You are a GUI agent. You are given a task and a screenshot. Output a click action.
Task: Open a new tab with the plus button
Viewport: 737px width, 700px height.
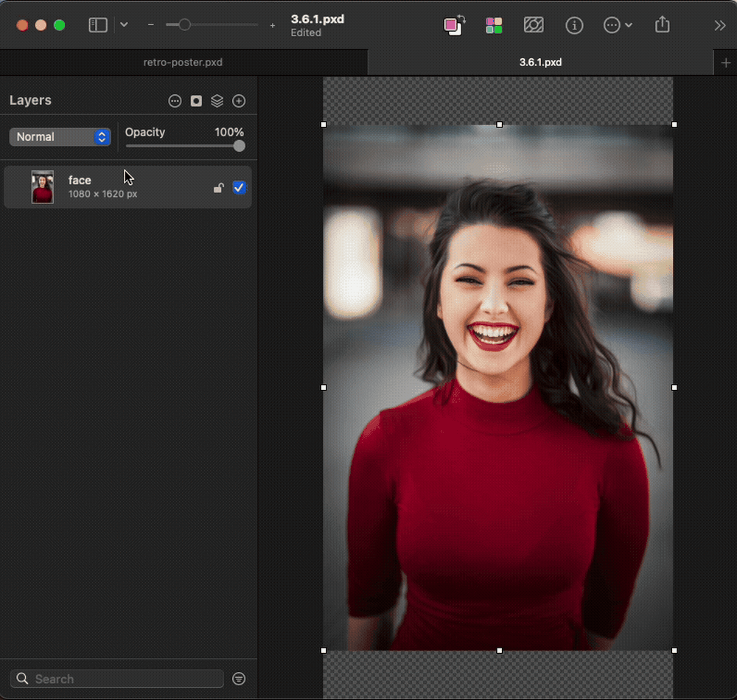[725, 62]
